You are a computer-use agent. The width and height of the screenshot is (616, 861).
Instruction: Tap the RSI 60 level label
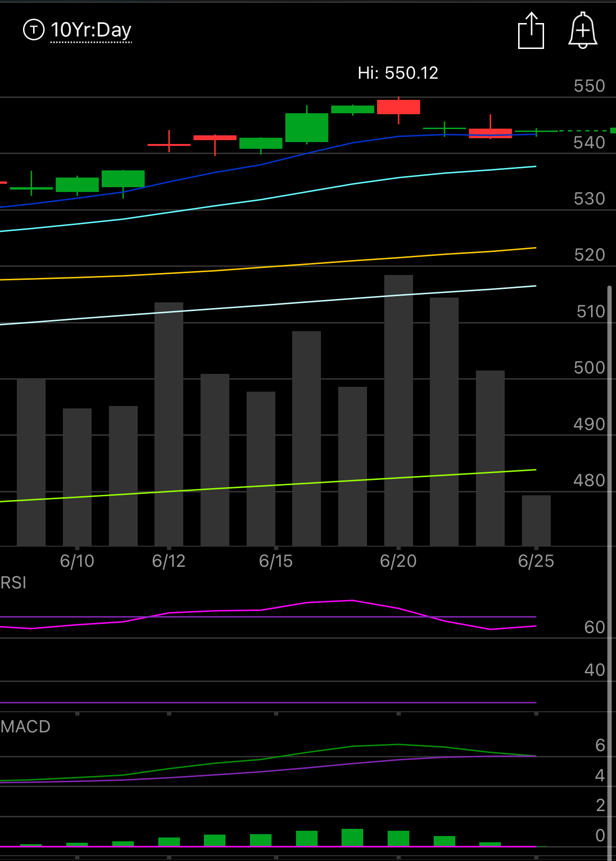595,627
